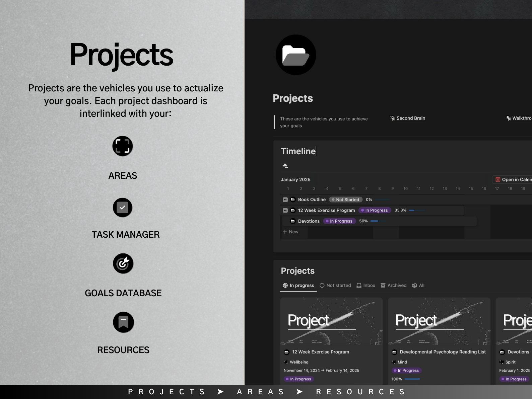Viewport: 532px width, 399px height.
Task: Click folder icon on 12 Week Exercise Program card
Action: click(x=286, y=352)
